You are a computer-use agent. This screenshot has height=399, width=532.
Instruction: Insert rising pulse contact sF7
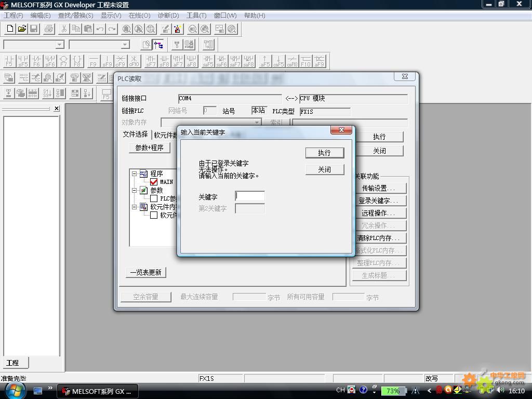(x=151, y=61)
